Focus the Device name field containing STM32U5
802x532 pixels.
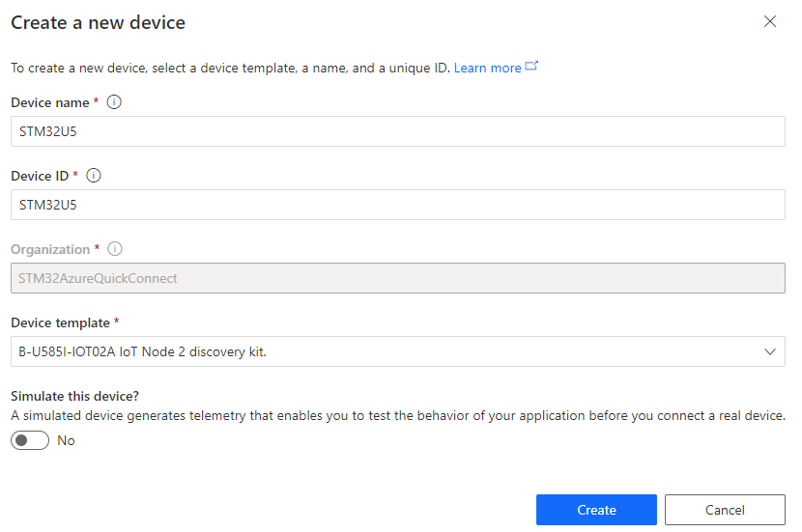pos(398,131)
